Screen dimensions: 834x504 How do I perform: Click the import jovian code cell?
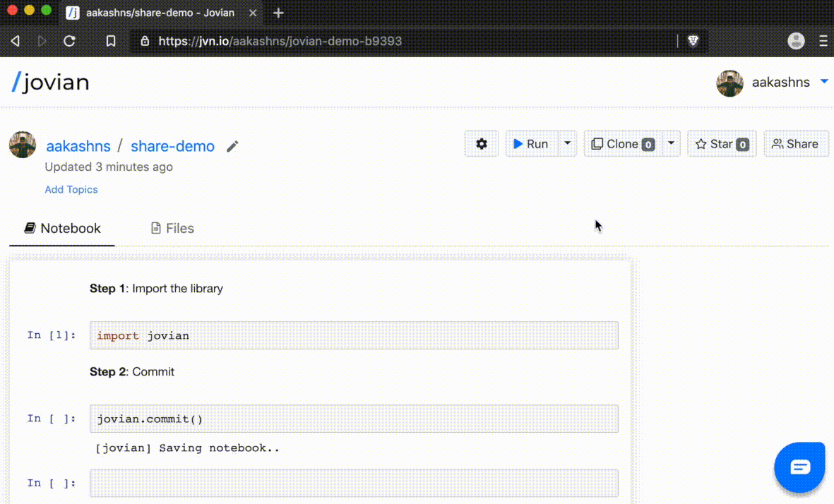pyautogui.click(x=354, y=335)
